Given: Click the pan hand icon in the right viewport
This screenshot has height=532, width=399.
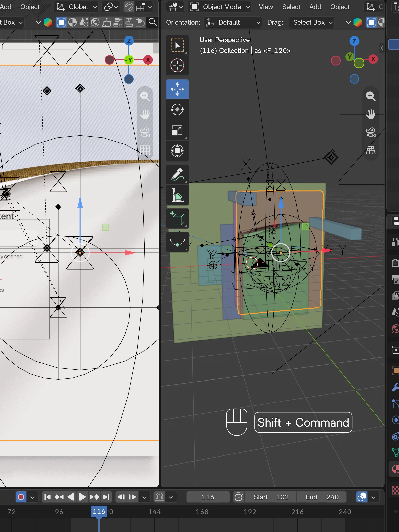Looking at the screenshot, I should pos(371,114).
